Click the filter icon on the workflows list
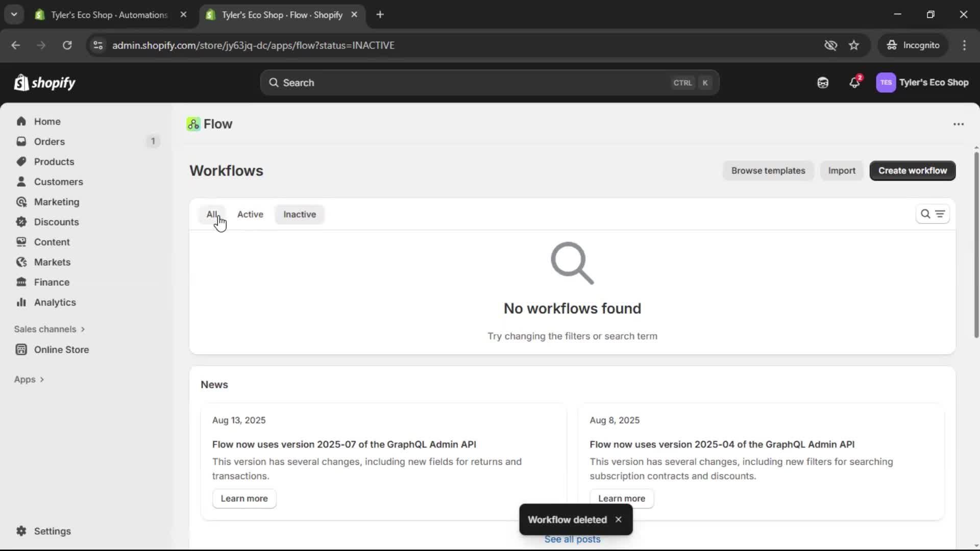Viewport: 980px width, 551px height. tap(941, 214)
